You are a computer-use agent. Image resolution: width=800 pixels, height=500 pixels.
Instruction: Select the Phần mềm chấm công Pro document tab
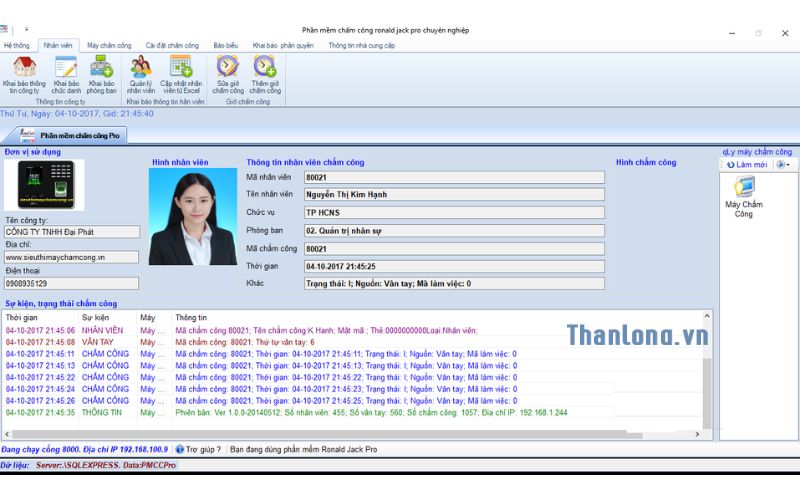click(x=76, y=134)
